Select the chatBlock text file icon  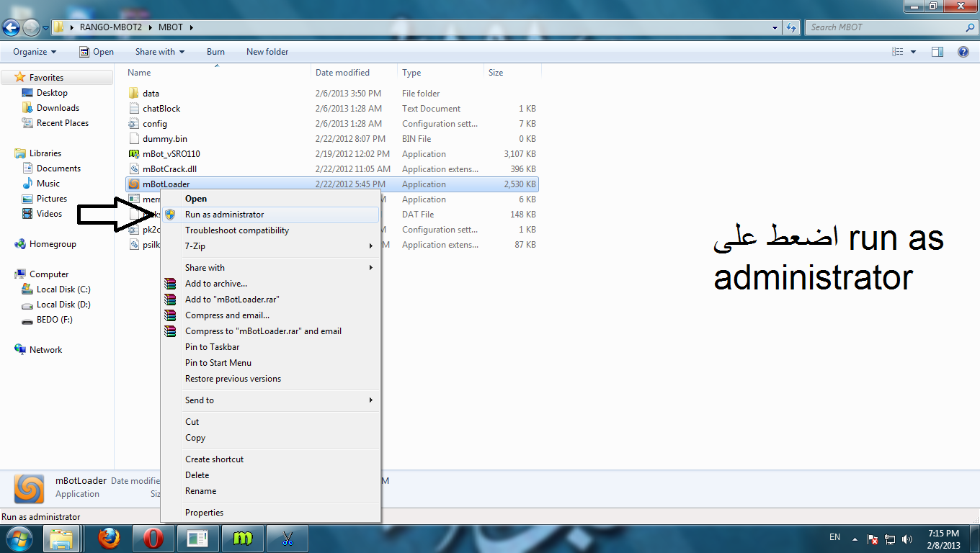click(x=133, y=109)
